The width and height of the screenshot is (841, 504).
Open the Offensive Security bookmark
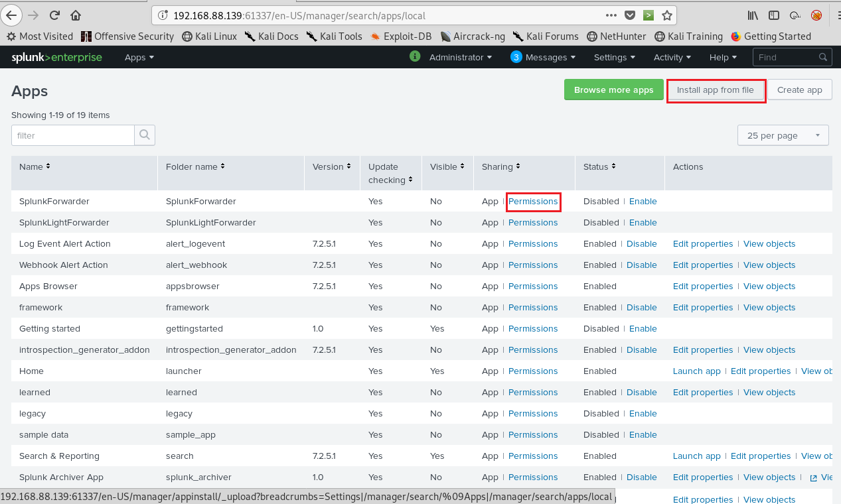127,36
